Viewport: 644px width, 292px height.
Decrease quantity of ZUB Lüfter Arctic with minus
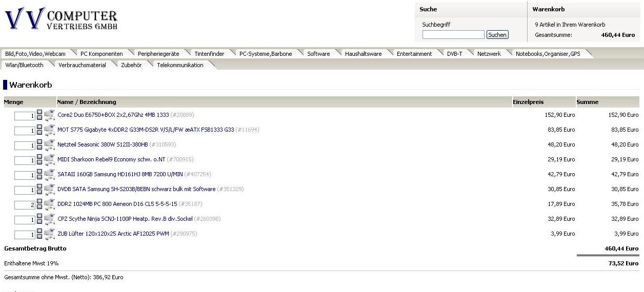click(x=39, y=236)
